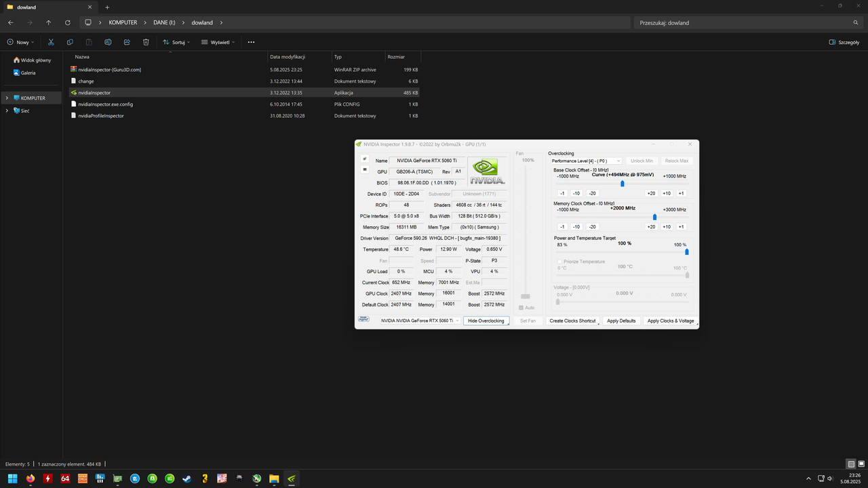The image size is (868, 488).
Task: Click Apply Clocks & Voltage button
Action: pos(671,321)
